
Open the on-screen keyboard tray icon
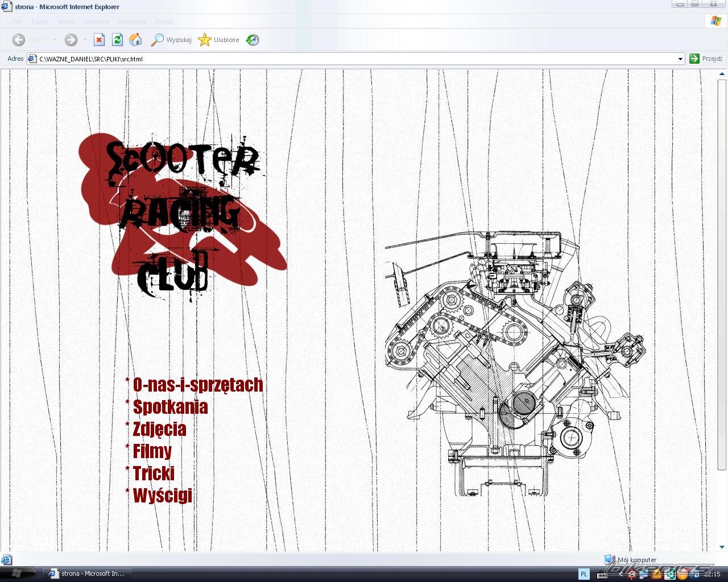[x=602, y=575]
